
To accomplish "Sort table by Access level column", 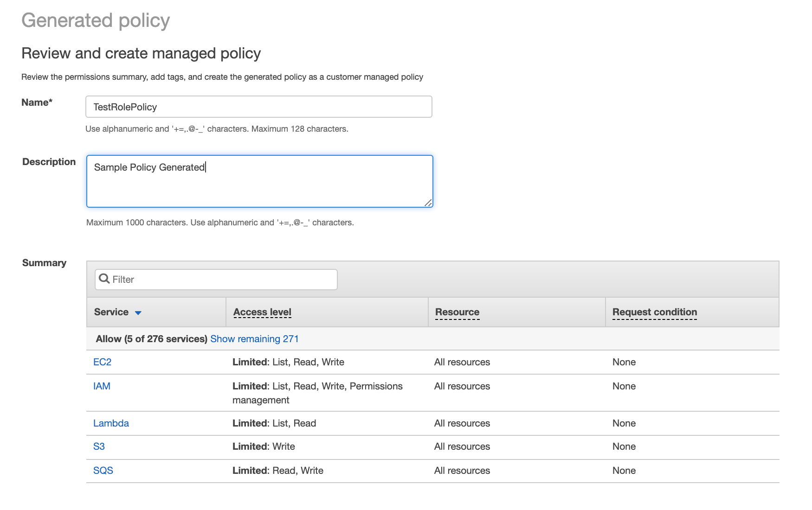I will [262, 312].
